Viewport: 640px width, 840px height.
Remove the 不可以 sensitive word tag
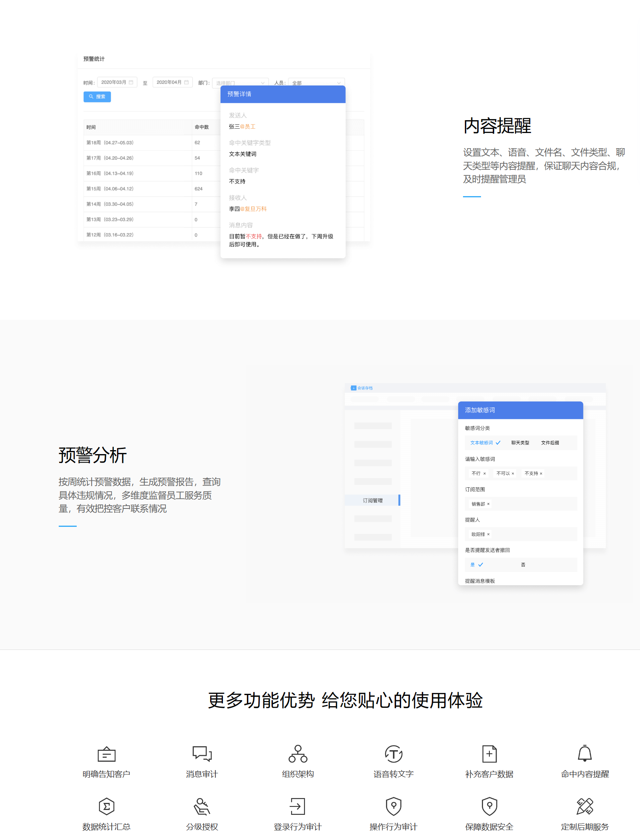pyautogui.click(x=513, y=474)
